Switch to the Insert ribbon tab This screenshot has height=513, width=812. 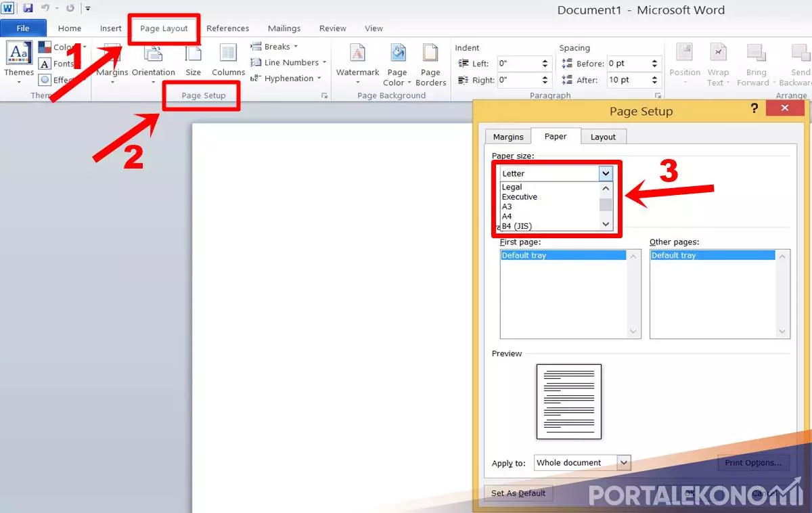point(111,28)
